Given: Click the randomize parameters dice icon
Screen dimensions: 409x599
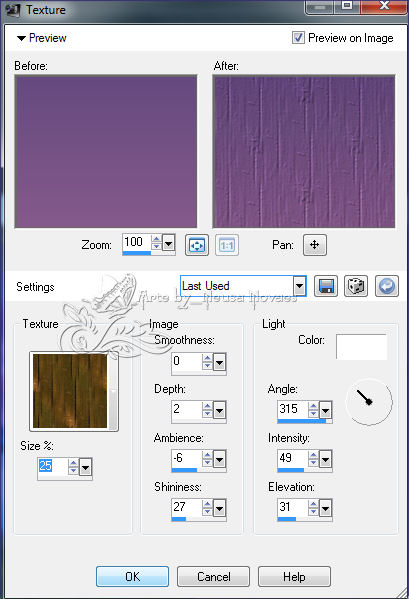Looking at the screenshot, I should pos(356,286).
